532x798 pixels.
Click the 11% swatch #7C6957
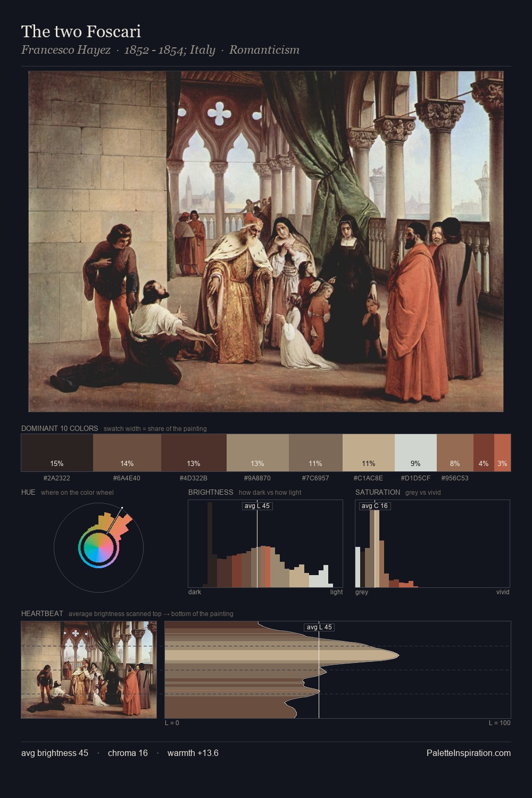point(315,453)
